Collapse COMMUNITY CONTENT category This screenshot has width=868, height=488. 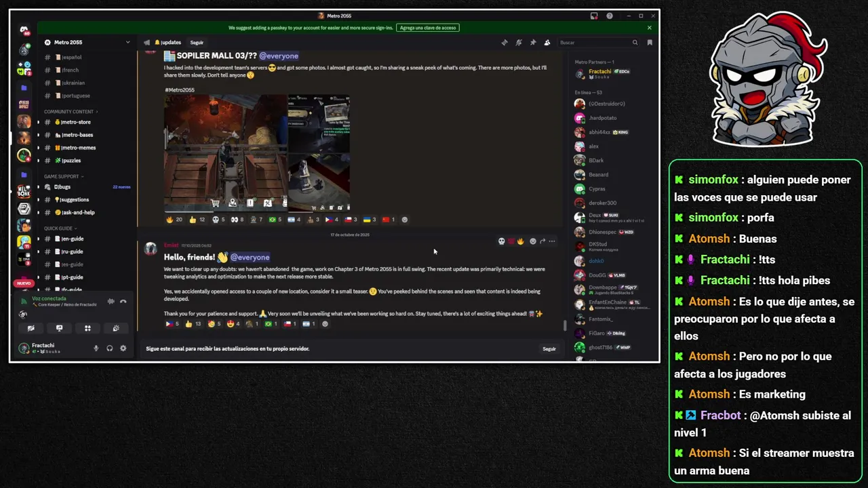pyautogui.click(x=71, y=112)
